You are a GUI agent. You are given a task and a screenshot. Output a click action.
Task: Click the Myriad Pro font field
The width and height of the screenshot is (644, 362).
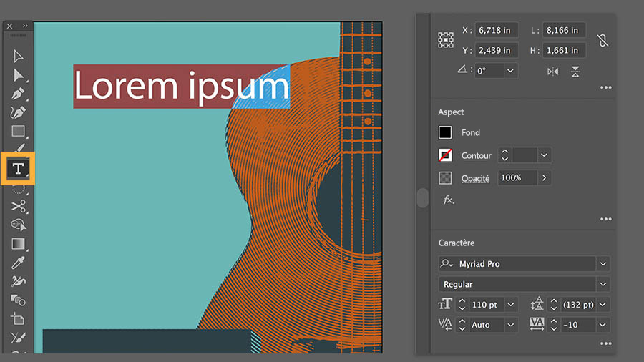coord(517,264)
